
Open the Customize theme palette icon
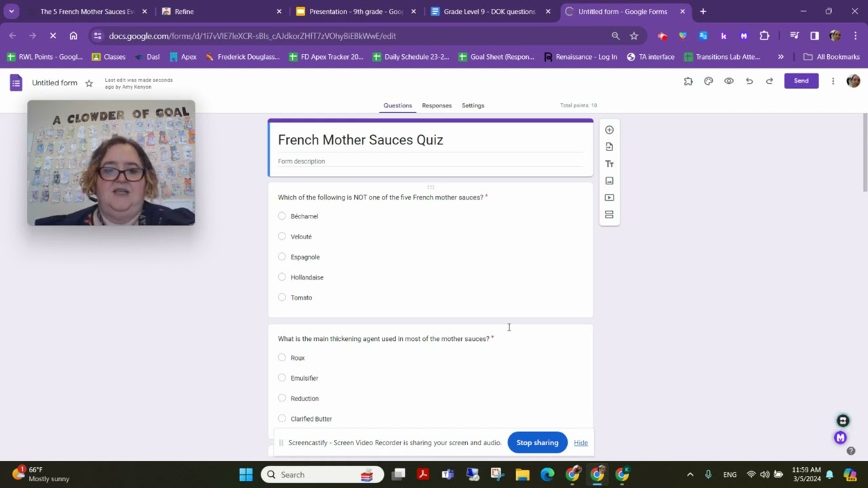(x=709, y=81)
